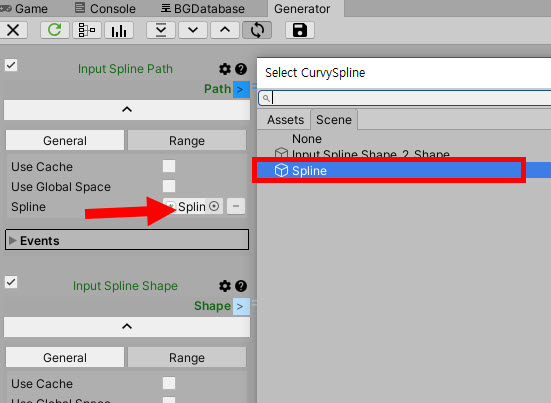Click the save floppy disk icon
Screen dimensions: 551x403
pyautogui.click(x=300, y=30)
